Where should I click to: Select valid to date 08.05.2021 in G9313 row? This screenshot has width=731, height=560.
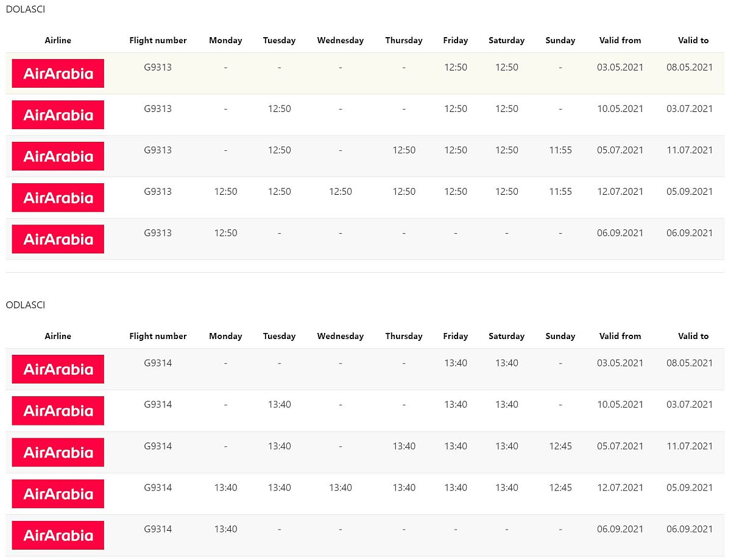tap(690, 67)
